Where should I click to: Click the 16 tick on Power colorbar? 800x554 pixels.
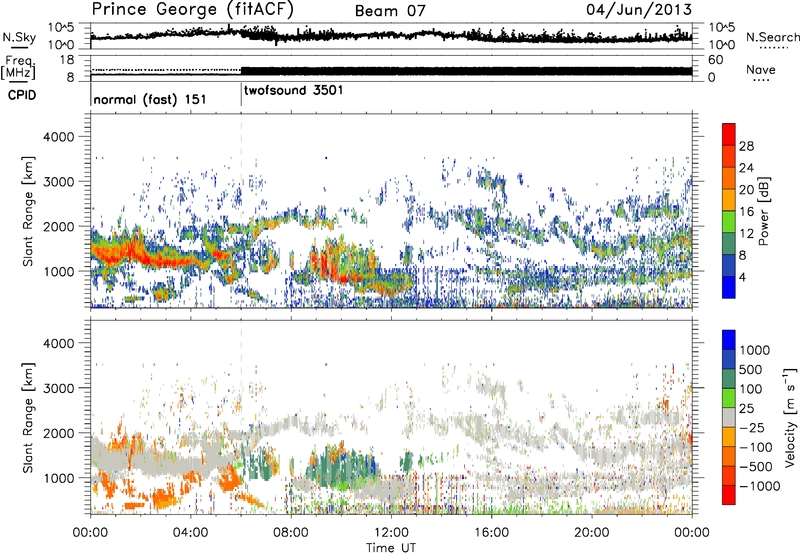tap(746, 212)
